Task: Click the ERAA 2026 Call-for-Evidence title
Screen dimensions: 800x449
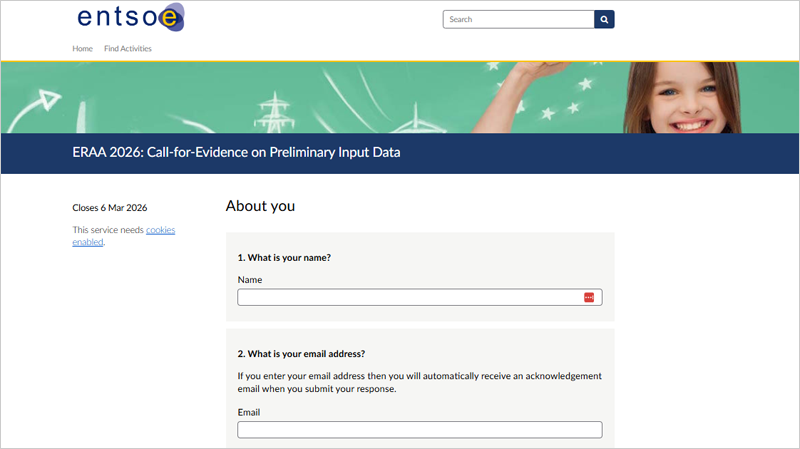Action: click(x=236, y=153)
